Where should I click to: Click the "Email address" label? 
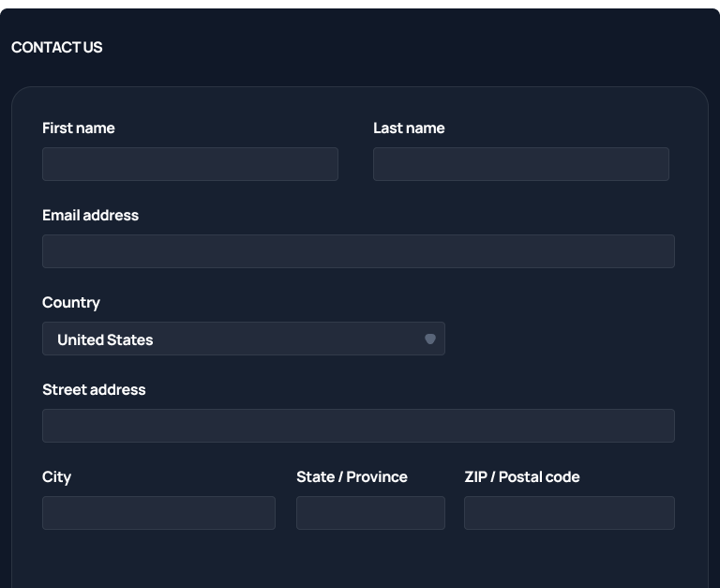click(x=90, y=215)
